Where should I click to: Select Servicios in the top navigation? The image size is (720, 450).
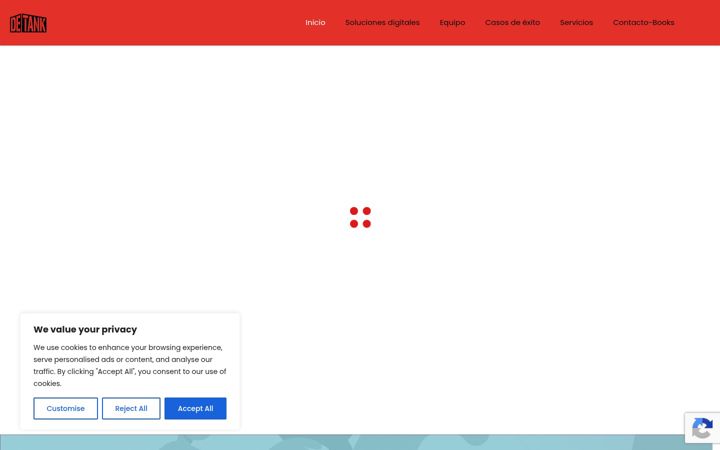[x=576, y=22]
